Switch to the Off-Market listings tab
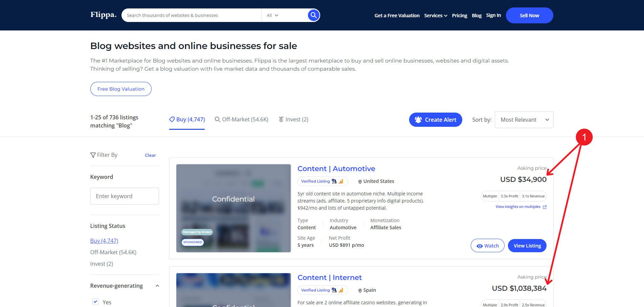The image size is (644, 307). pos(241,119)
